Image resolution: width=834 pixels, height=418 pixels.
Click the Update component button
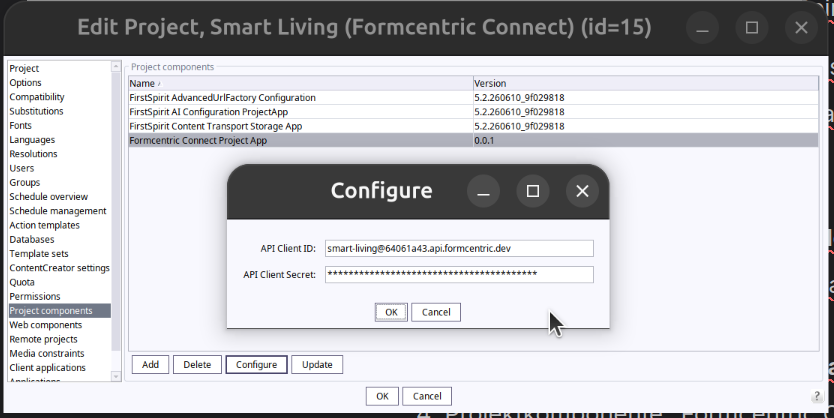pos(317,365)
